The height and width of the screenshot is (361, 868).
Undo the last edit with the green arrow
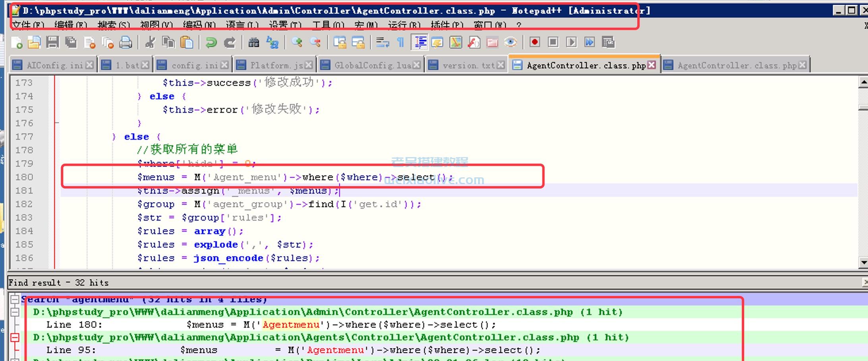click(x=211, y=42)
